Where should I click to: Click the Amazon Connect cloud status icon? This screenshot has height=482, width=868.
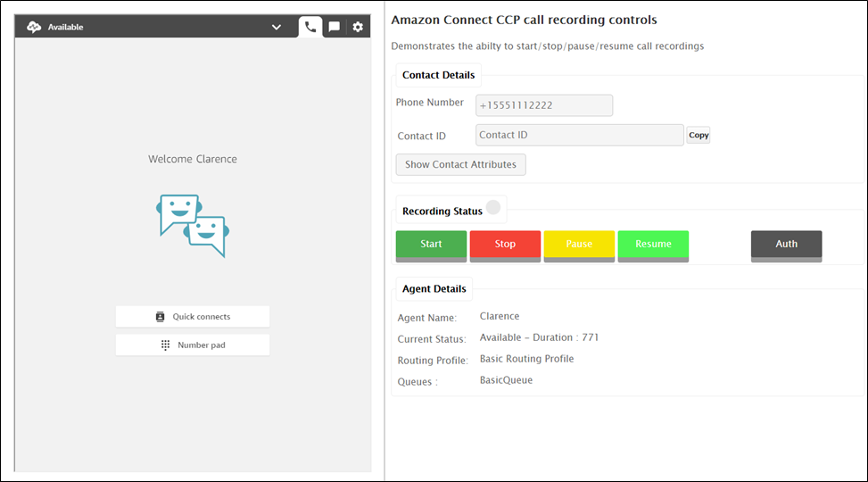pos(34,27)
